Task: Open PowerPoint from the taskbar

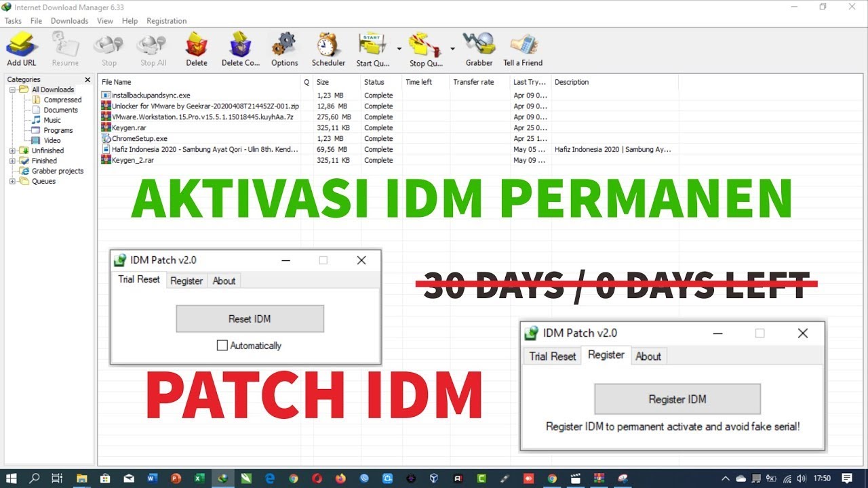Action: [176, 478]
